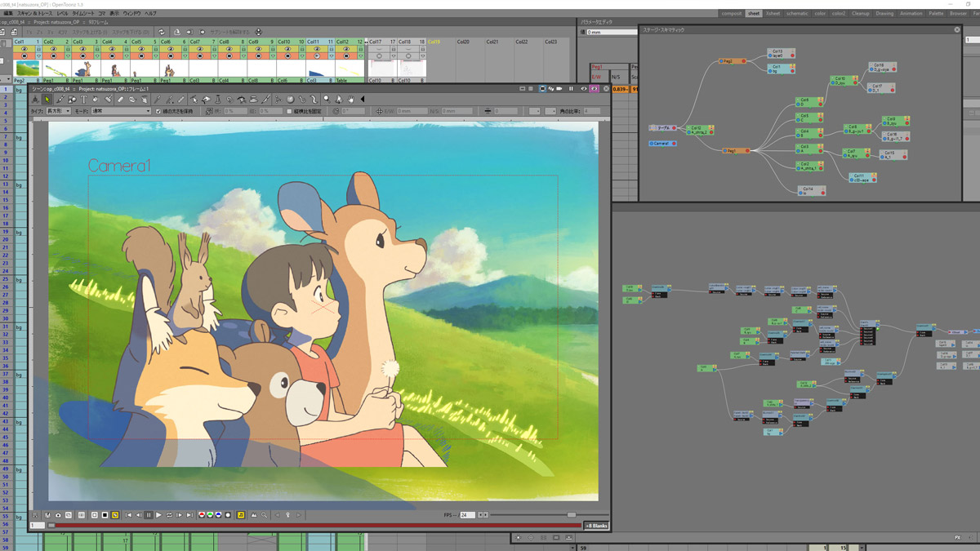Click the +8 Blanks button
This screenshot has width=980, height=551.
point(595,526)
